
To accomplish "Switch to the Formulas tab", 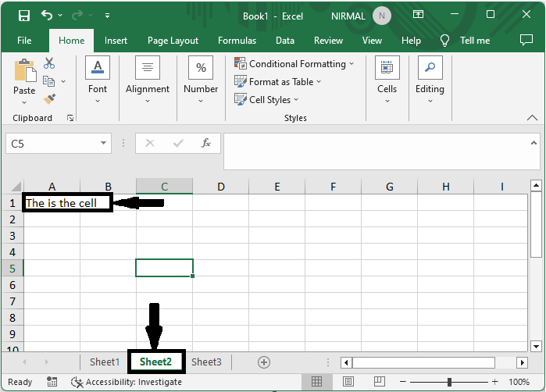I will (x=237, y=41).
